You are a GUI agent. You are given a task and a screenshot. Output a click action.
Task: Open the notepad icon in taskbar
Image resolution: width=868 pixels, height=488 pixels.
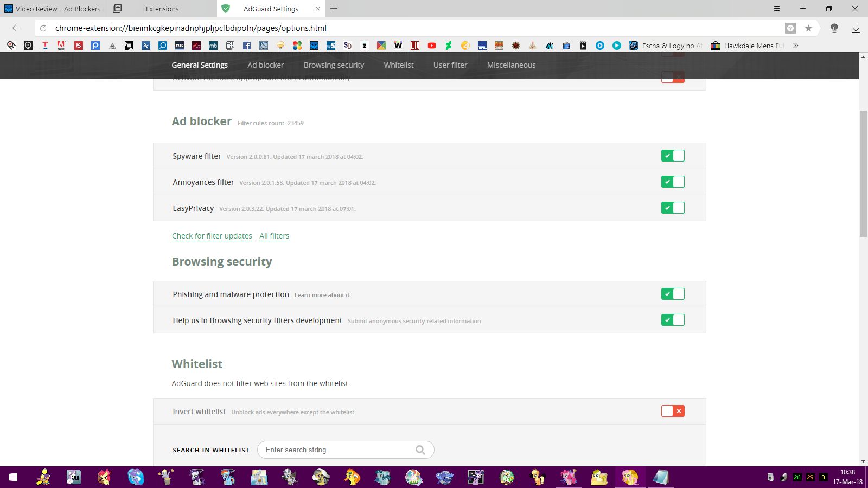pos(661,477)
